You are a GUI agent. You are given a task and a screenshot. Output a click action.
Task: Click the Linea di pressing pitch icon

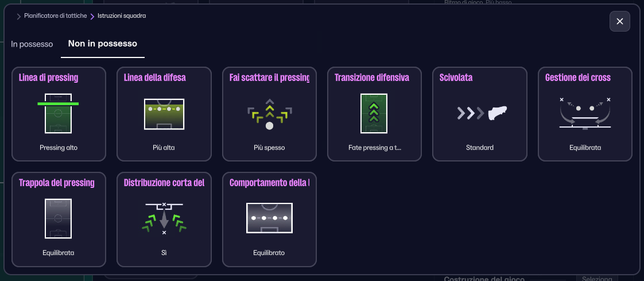pyautogui.click(x=58, y=113)
